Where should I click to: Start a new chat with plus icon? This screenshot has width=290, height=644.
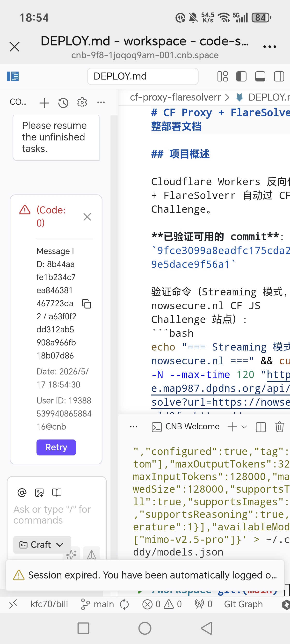(x=44, y=103)
